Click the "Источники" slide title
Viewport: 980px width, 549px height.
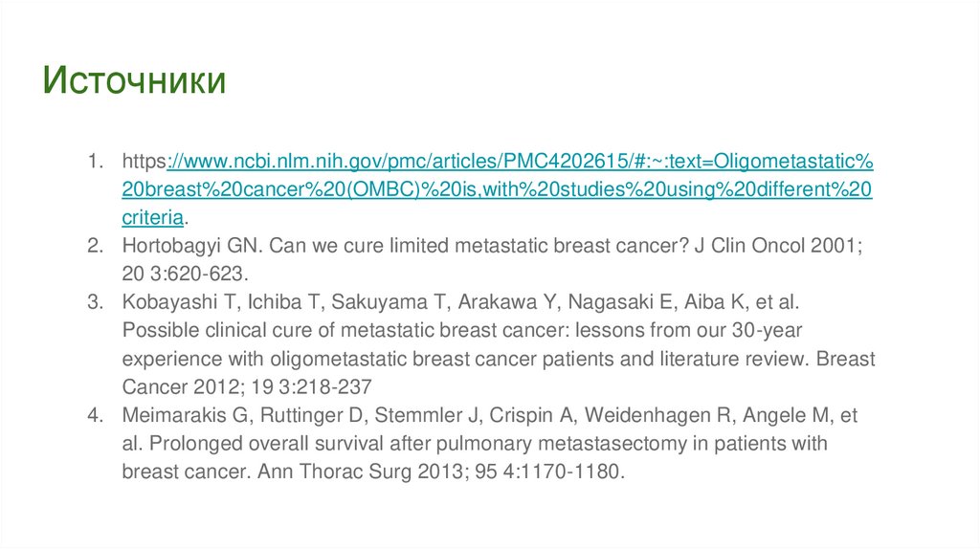coord(134,81)
